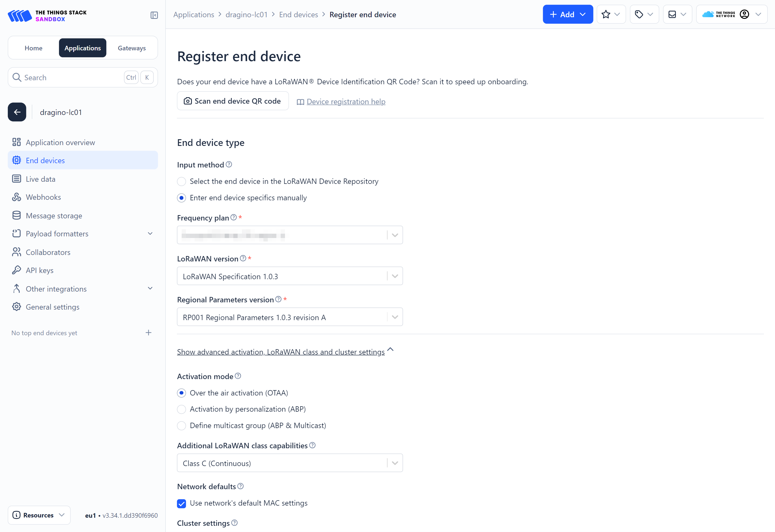Open the LoRaWAN version dropdown
Screen dimensions: 775x532
[290, 276]
